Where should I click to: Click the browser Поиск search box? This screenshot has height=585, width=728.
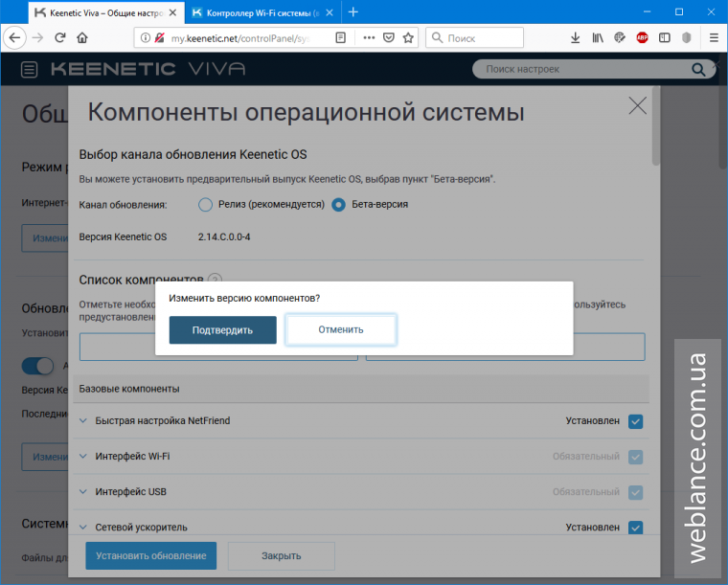pos(474,37)
